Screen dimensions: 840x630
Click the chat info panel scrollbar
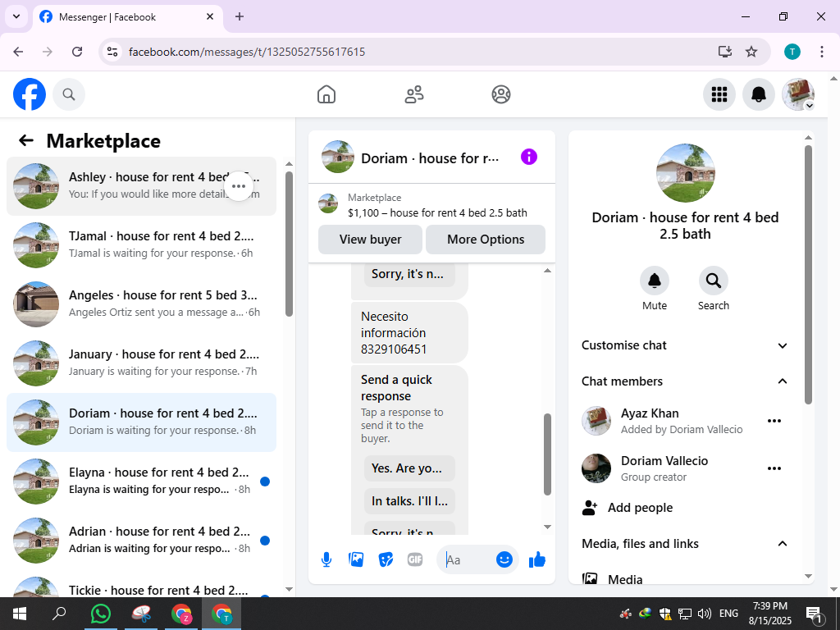pyautogui.click(x=808, y=274)
